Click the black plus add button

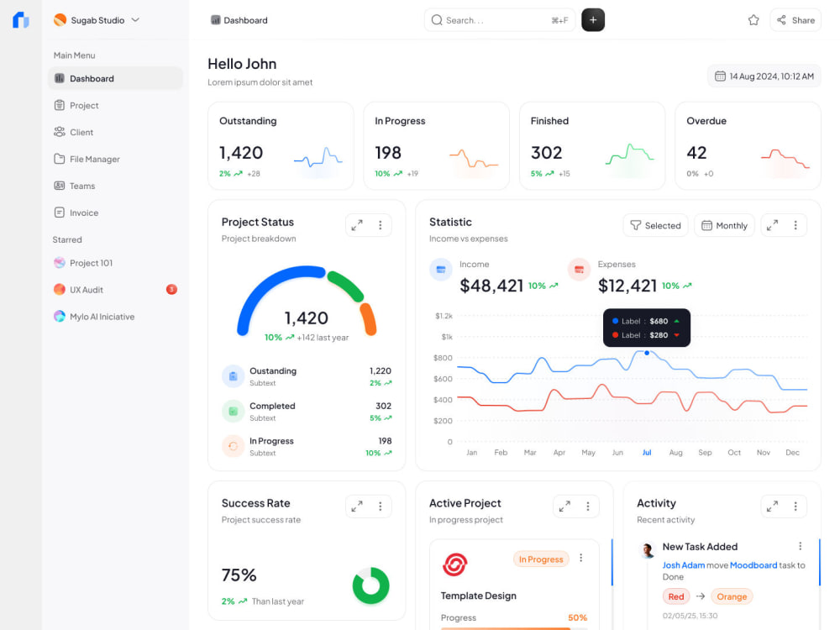point(593,20)
